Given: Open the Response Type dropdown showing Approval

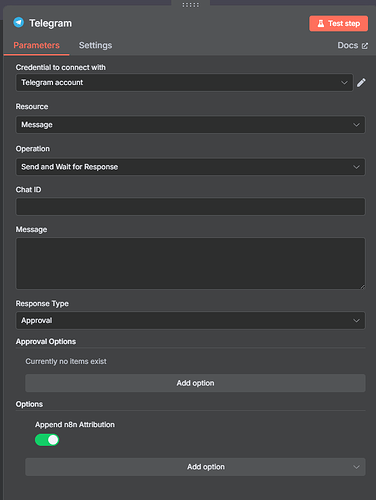Looking at the screenshot, I should click(190, 320).
